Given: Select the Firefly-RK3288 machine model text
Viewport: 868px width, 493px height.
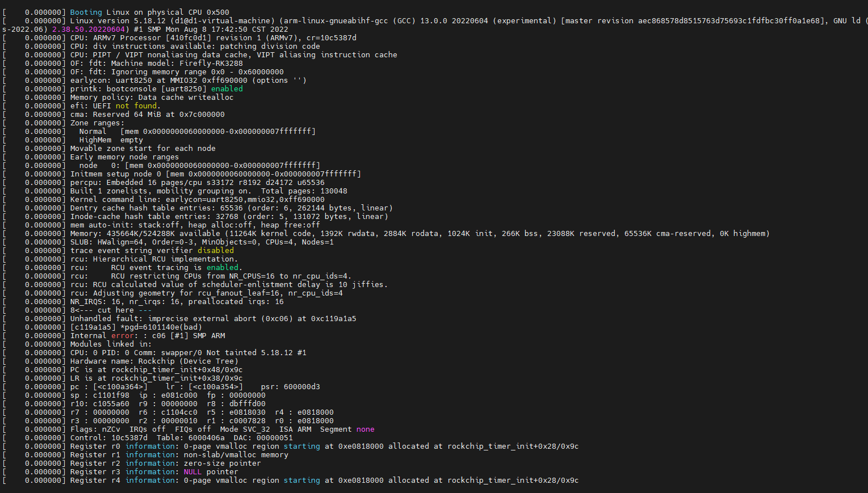Looking at the screenshot, I should click(x=211, y=63).
